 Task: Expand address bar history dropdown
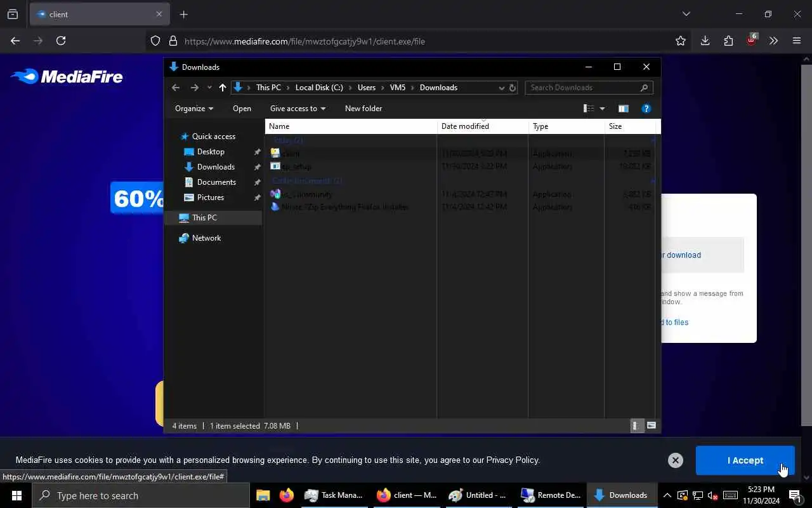click(x=501, y=88)
